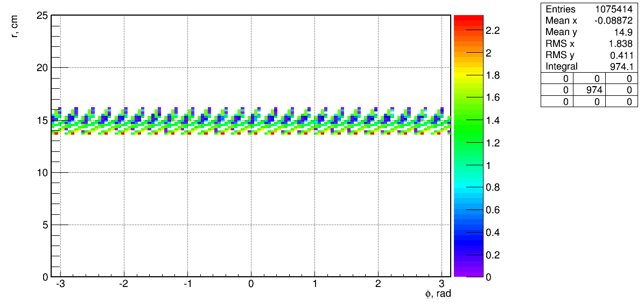Click the 'RMS x' stats label

(x=558, y=44)
